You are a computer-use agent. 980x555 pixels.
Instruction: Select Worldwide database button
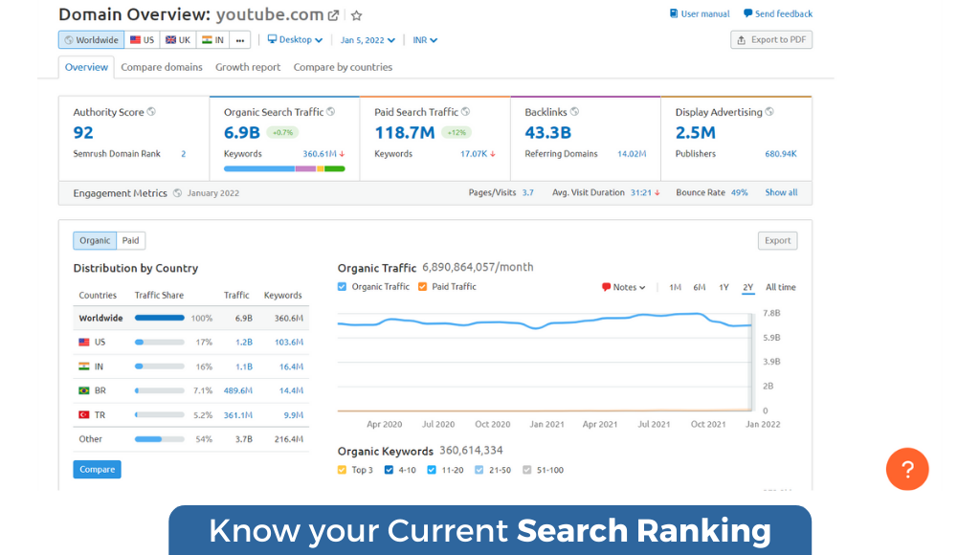point(91,40)
